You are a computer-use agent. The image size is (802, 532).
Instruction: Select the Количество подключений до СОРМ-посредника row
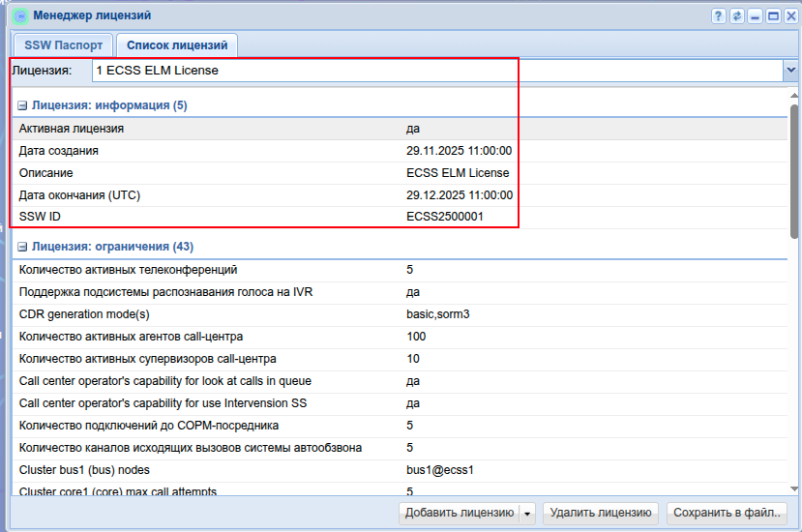[400, 427]
